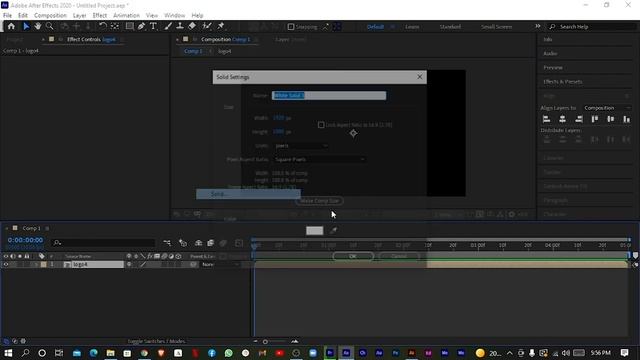This screenshot has width=640, height=360.
Task: Select the Rotation tool
Action: [x=103, y=26]
